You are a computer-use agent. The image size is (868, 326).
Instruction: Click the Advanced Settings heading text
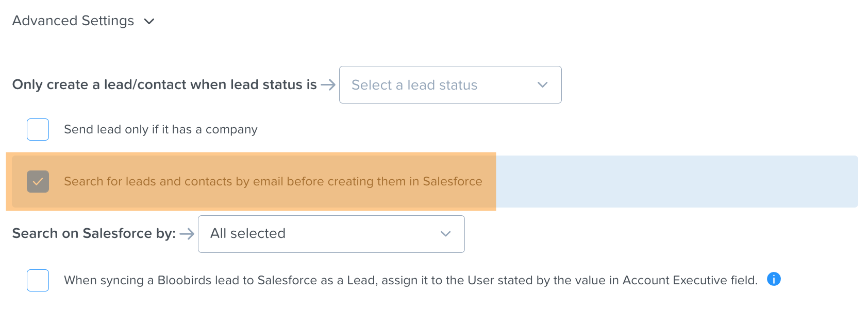coord(73,21)
